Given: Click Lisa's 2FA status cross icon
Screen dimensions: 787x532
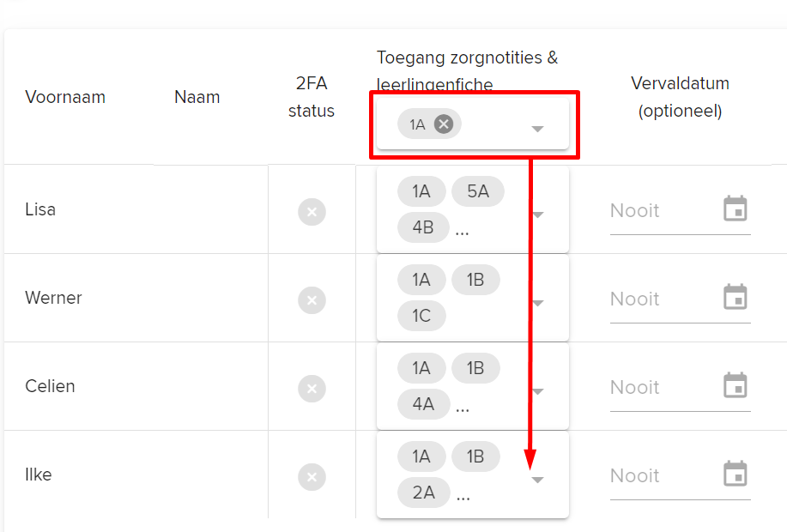Looking at the screenshot, I should pyautogui.click(x=312, y=212).
